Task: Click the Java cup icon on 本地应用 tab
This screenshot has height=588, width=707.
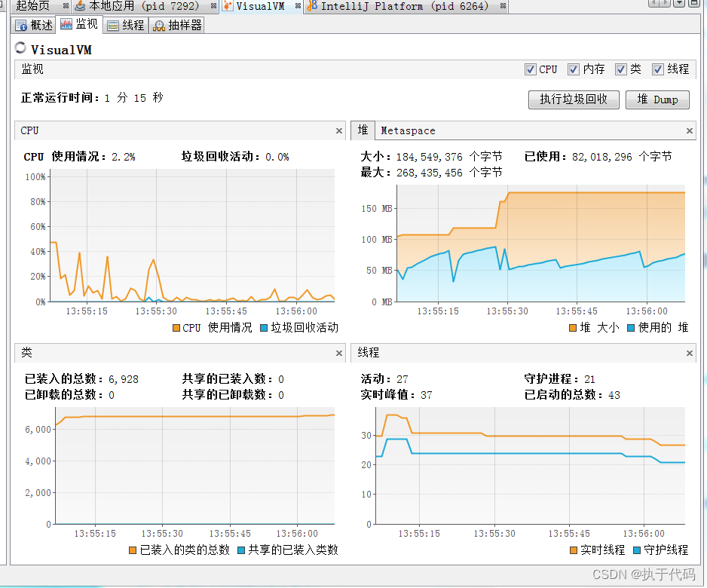Action: pyautogui.click(x=80, y=6)
